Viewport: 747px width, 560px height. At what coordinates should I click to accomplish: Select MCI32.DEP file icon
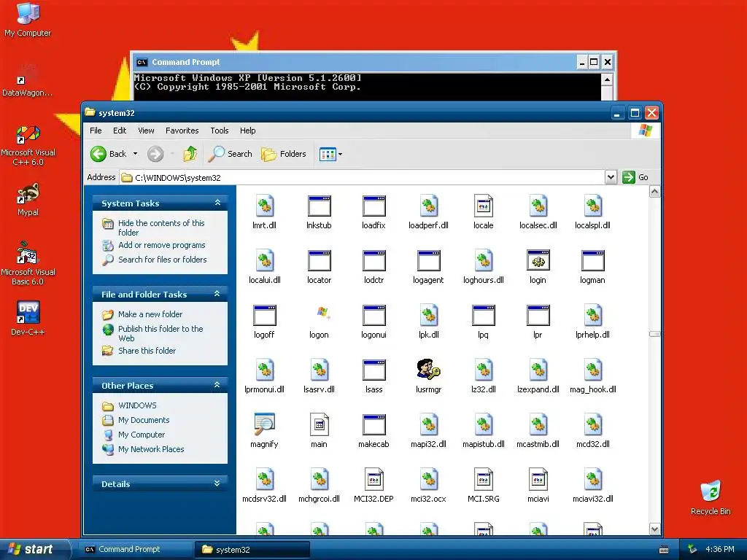pyautogui.click(x=373, y=479)
